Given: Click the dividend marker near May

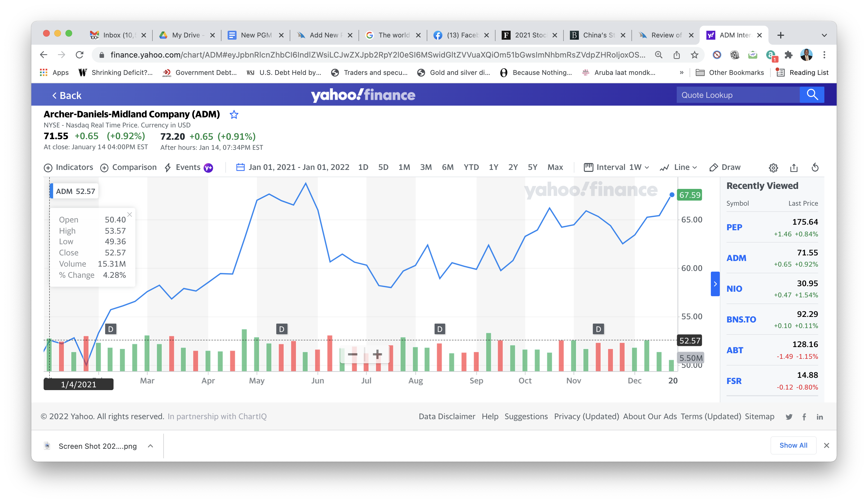Looking at the screenshot, I should click(281, 329).
